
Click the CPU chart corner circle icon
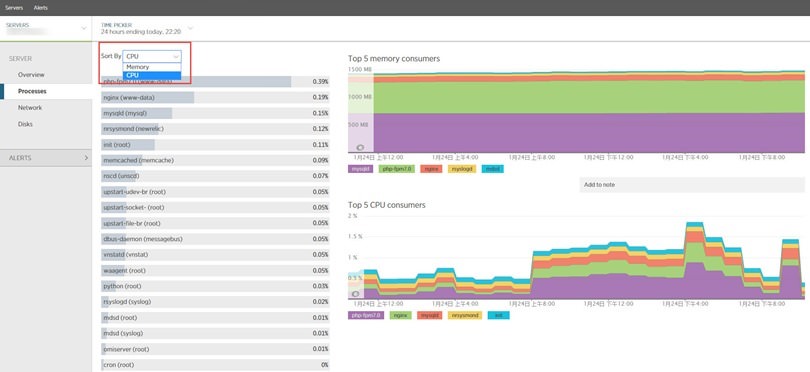point(355,294)
